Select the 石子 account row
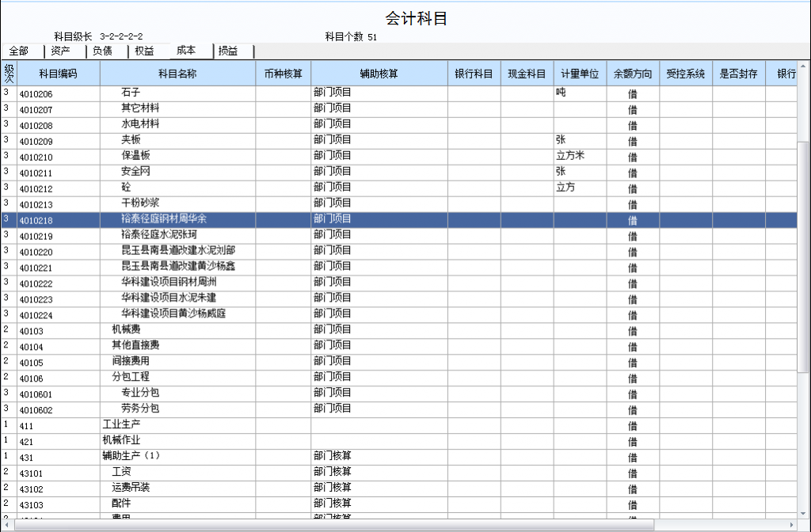Viewport: 811px width, 532px height. pyautogui.click(x=399, y=93)
